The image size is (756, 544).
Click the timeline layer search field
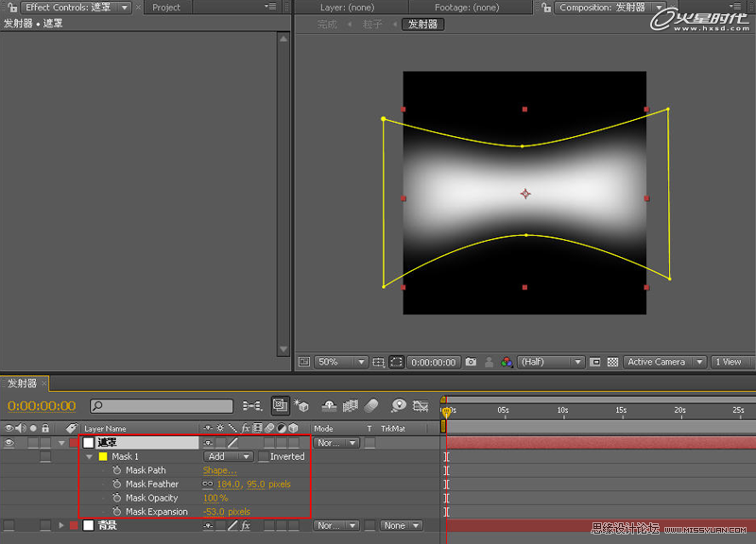point(162,406)
